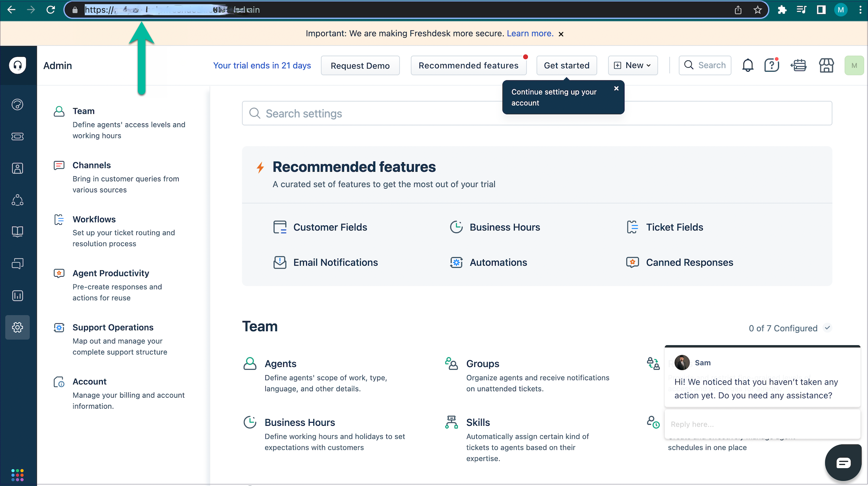Open the Dashboard compass icon
The width and height of the screenshot is (868, 486).
coord(18,105)
